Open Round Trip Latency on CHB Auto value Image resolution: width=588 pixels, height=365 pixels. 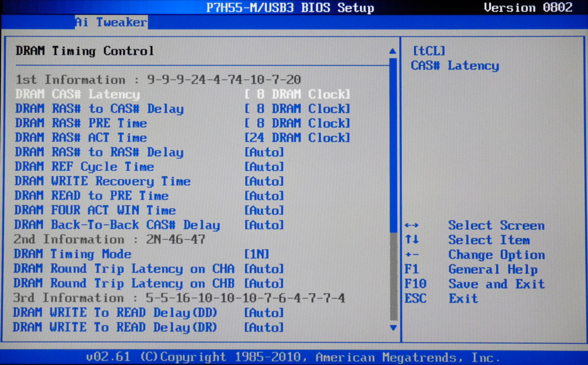coord(264,283)
